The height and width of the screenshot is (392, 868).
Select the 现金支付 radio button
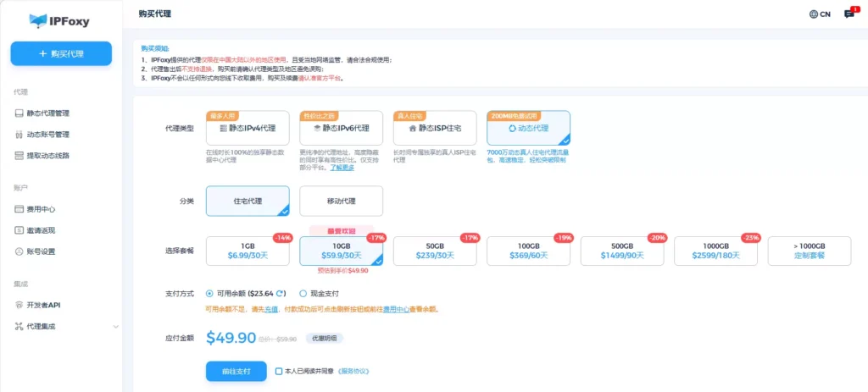[303, 294]
